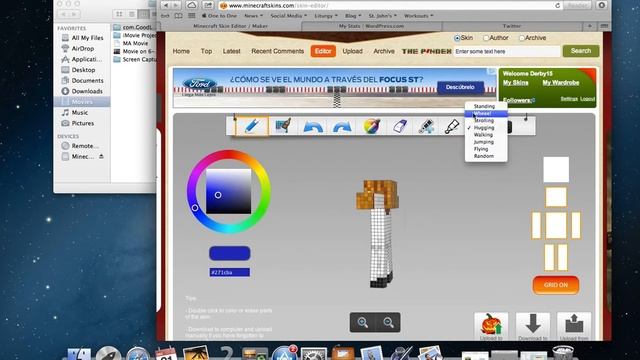Go to the Upload page link
The width and height of the screenshot is (640, 360).
pos(352,51)
